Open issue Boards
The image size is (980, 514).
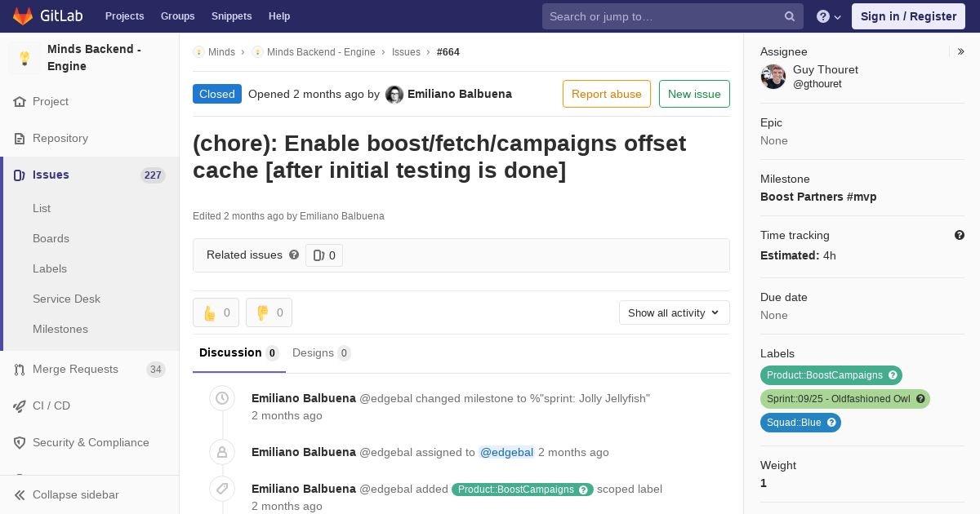tap(51, 238)
